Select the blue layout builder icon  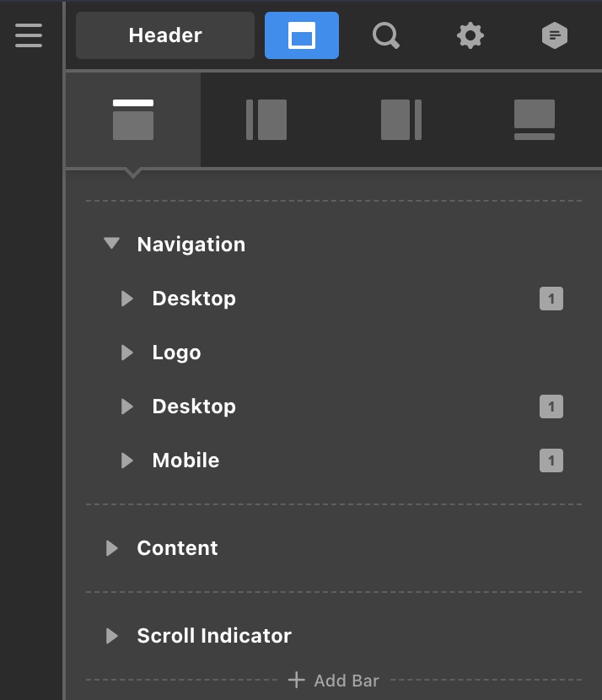tap(302, 35)
